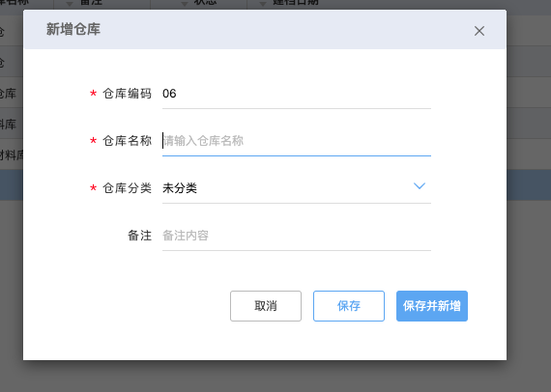Click the 保存并新增 button
This screenshot has height=392, width=551.
(432, 306)
